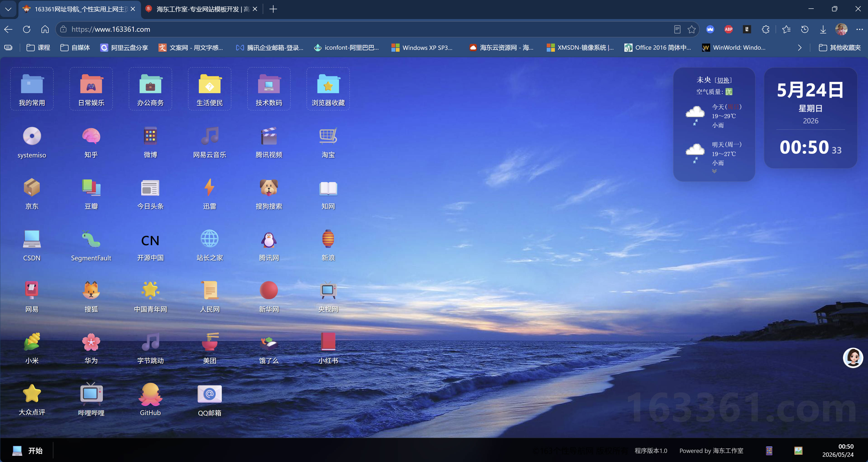The width and height of the screenshot is (868, 462).
Task: Open the Douban (豆瓣) books icon
Action: (91, 187)
